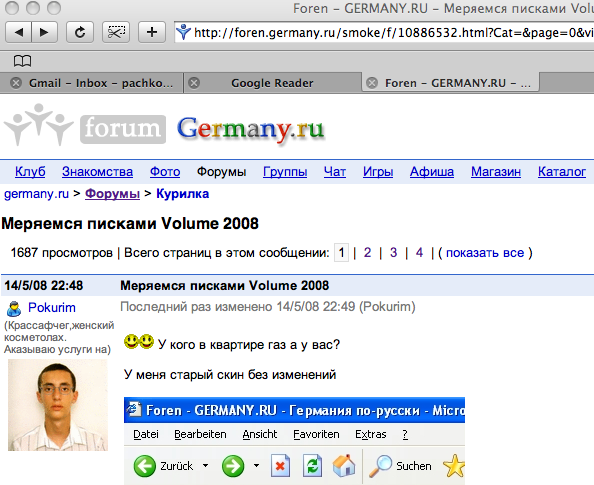Viewport: 594px width, 485px height.
Task: Click the Pokurim user status icon
Action: pos(14,308)
